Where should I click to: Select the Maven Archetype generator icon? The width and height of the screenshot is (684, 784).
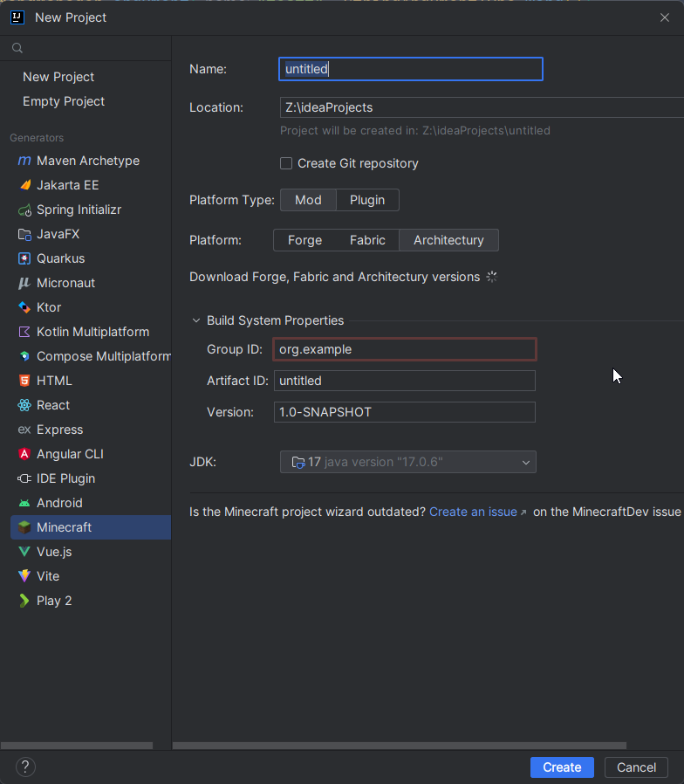[24, 161]
